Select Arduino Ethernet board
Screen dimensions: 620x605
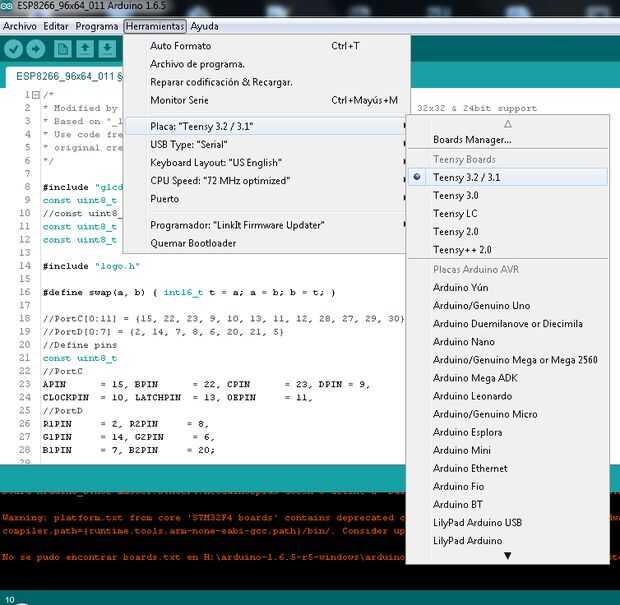[508, 469]
